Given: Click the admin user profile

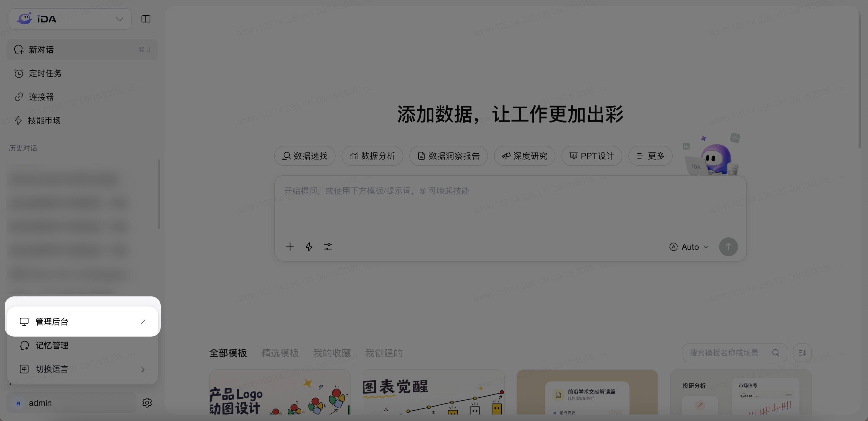Looking at the screenshot, I should 71,402.
